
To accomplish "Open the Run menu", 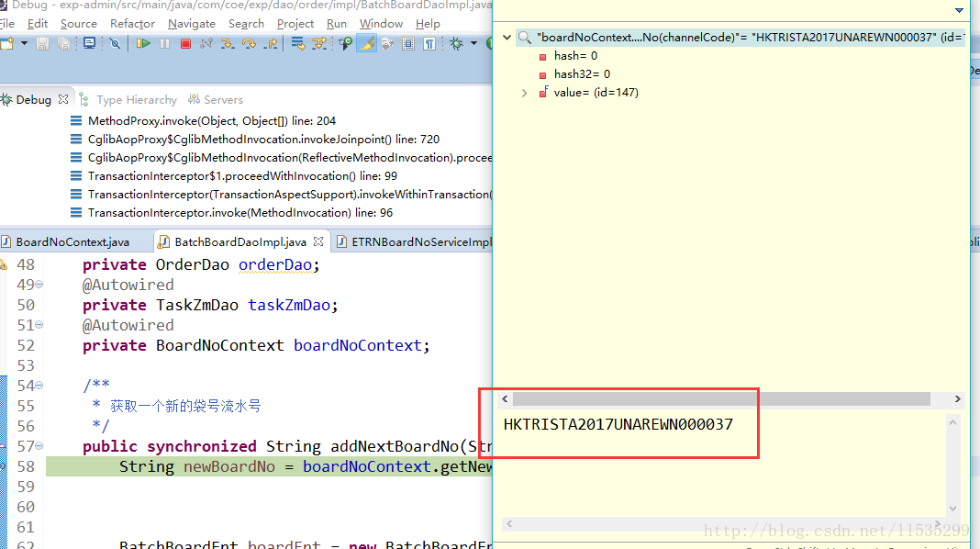I will [336, 24].
